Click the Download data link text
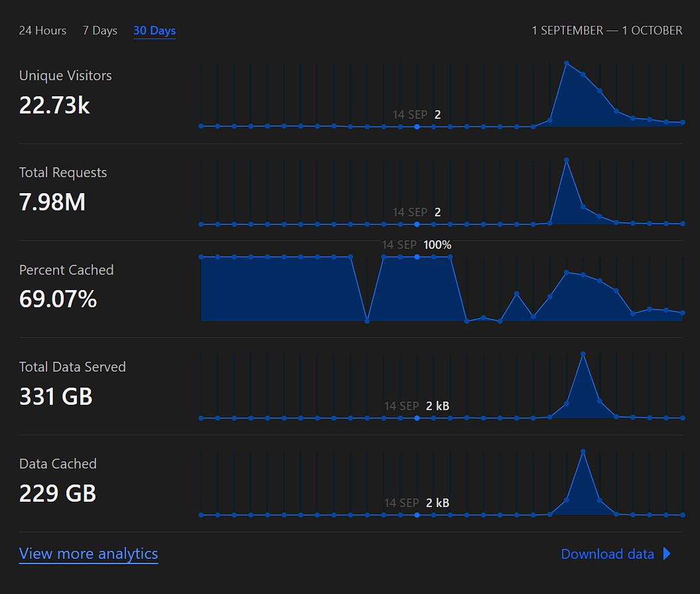700x594 pixels. pyautogui.click(x=607, y=554)
